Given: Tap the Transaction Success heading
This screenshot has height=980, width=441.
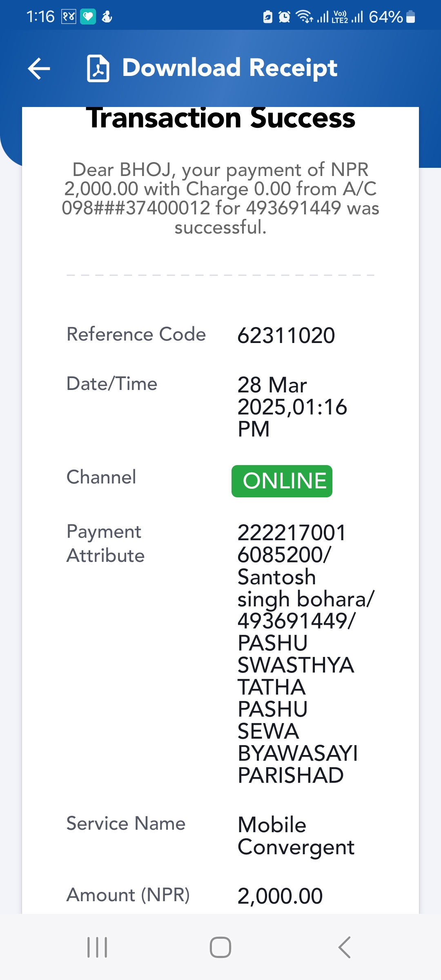Looking at the screenshot, I should click(x=220, y=118).
